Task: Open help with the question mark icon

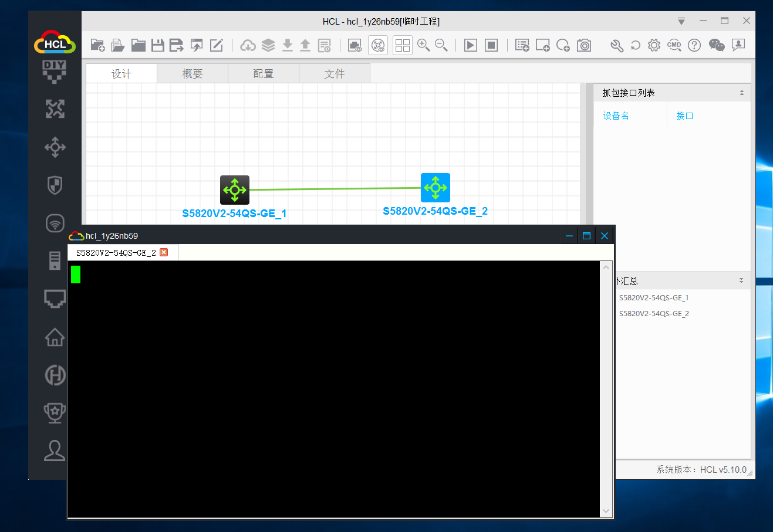Action: 694,45
